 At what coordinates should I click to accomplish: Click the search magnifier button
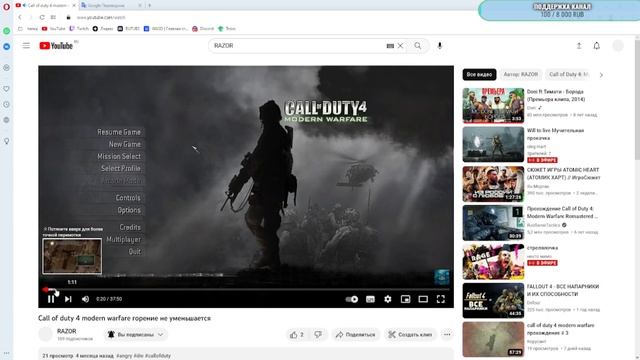click(418, 46)
